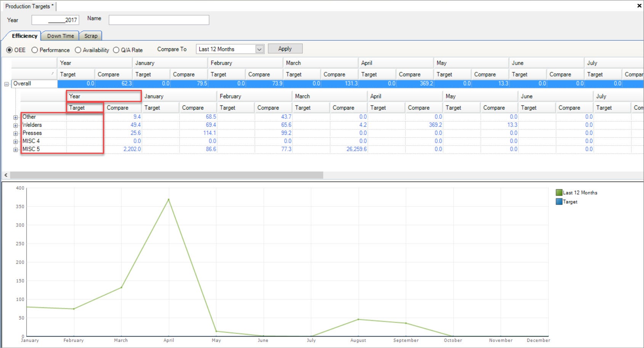Click Presses February value 99.2
644x348 pixels.
click(x=286, y=133)
